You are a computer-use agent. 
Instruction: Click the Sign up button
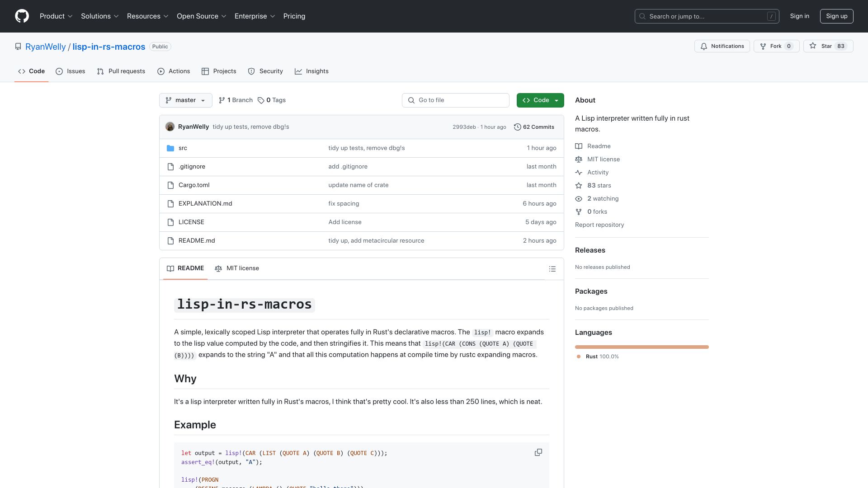coord(836,16)
